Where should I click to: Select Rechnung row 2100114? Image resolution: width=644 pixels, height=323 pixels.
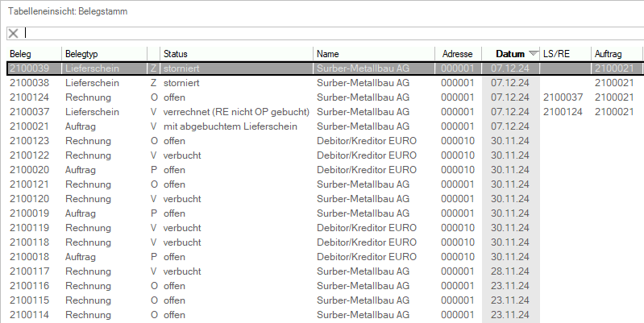(x=326, y=315)
